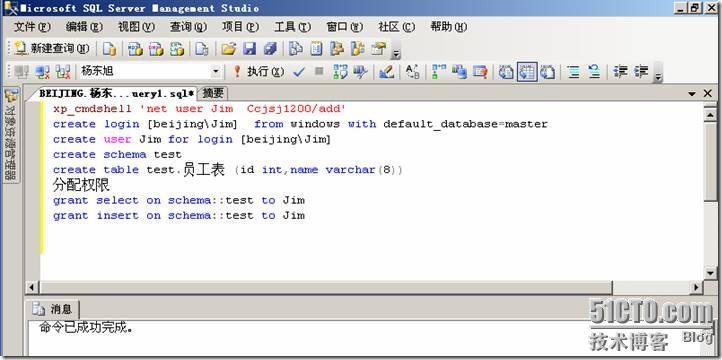This screenshot has height=360, width=722.
Task: Save the current query file
Action: click(249, 48)
